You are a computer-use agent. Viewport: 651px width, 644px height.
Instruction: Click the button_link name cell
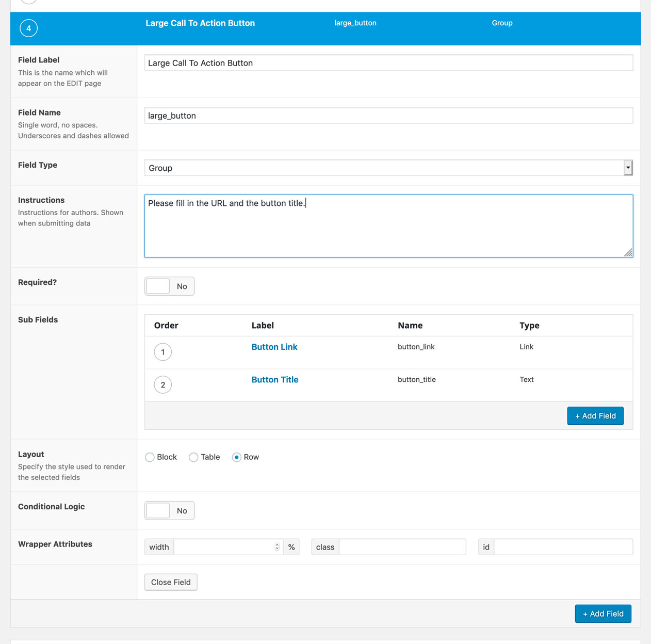pyautogui.click(x=416, y=347)
